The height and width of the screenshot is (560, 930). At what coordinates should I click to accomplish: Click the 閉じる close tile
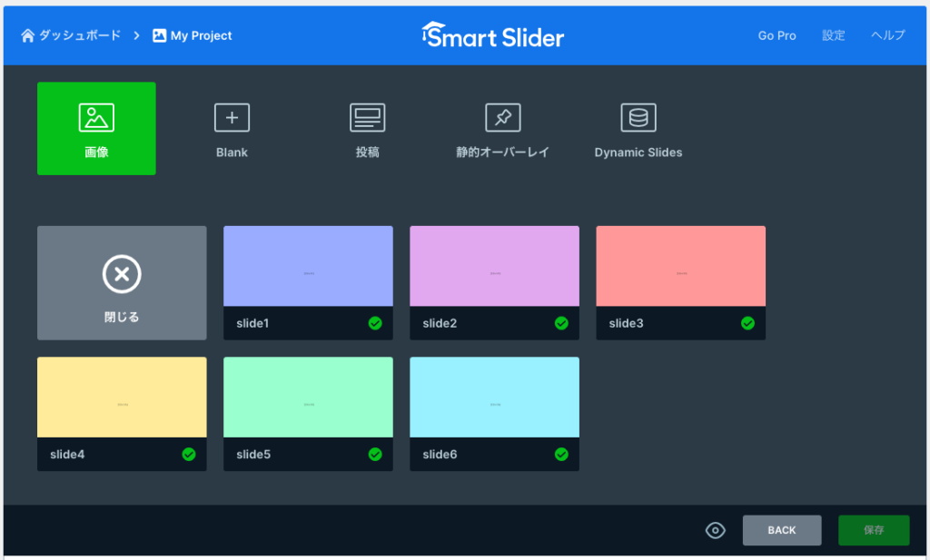click(122, 282)
